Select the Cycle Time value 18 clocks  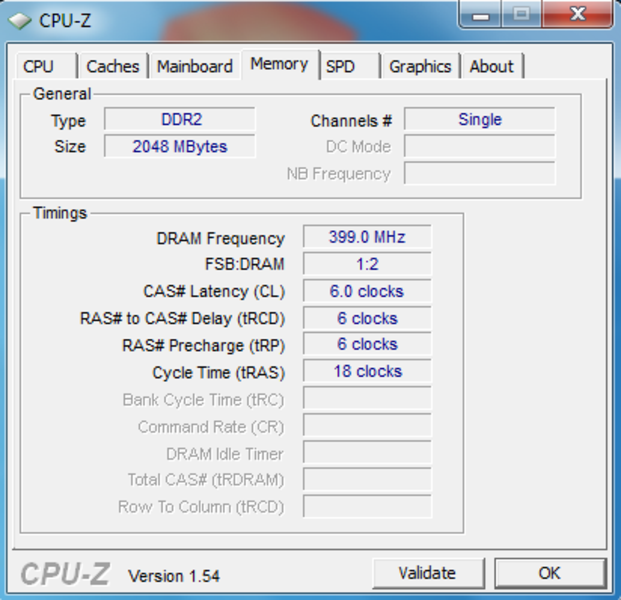367,371
